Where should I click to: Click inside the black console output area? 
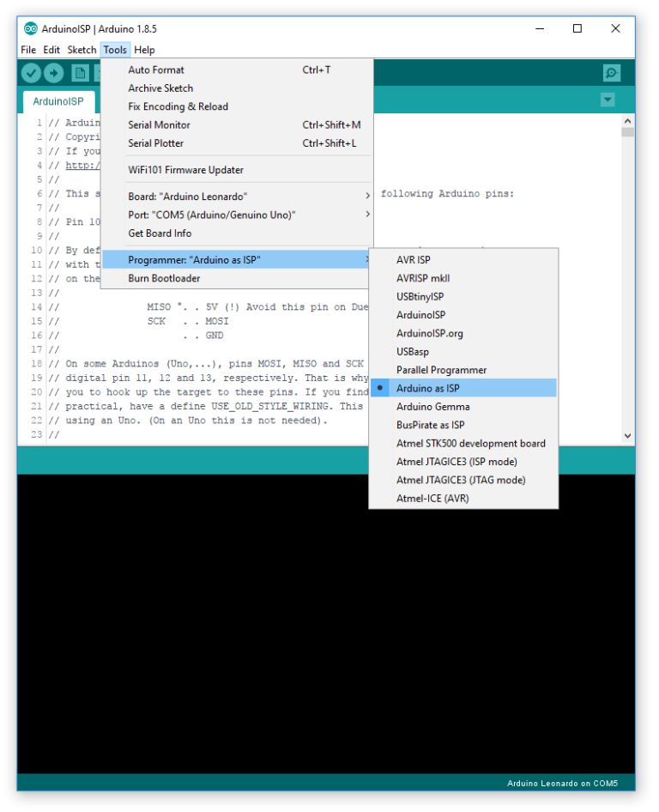tap(326, 624)
